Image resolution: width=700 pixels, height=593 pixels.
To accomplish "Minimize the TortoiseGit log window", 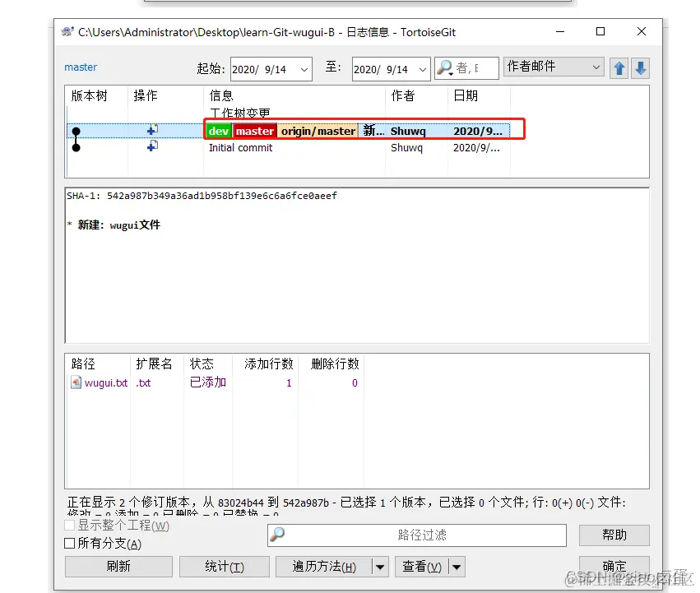I will (x=560, y=32).
